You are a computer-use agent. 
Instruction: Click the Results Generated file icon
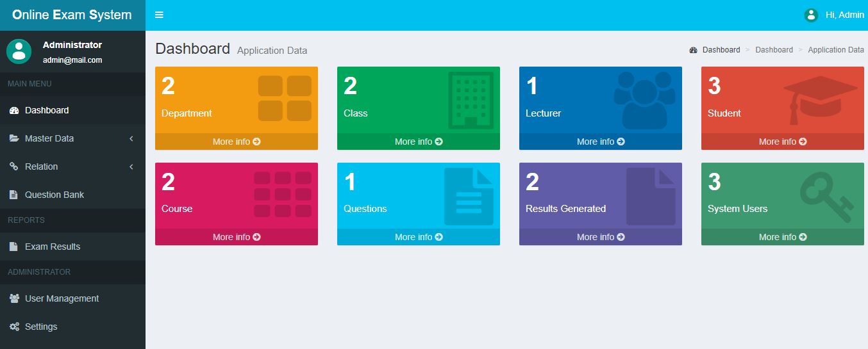point(651,196)
